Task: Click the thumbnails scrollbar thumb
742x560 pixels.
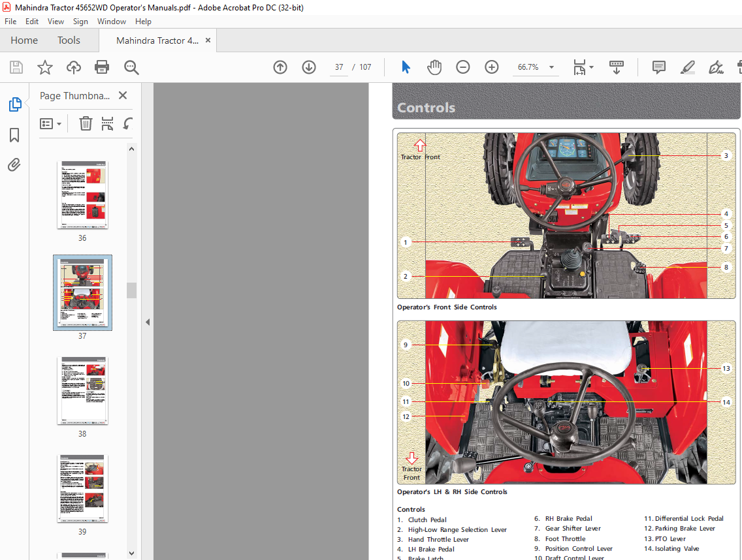Action: (x=131, y=290)
